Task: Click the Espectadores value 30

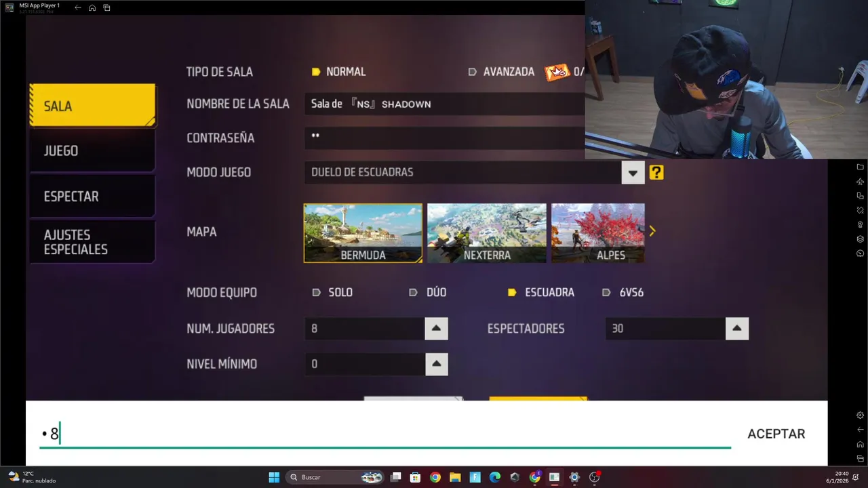Action: [665, 329]
